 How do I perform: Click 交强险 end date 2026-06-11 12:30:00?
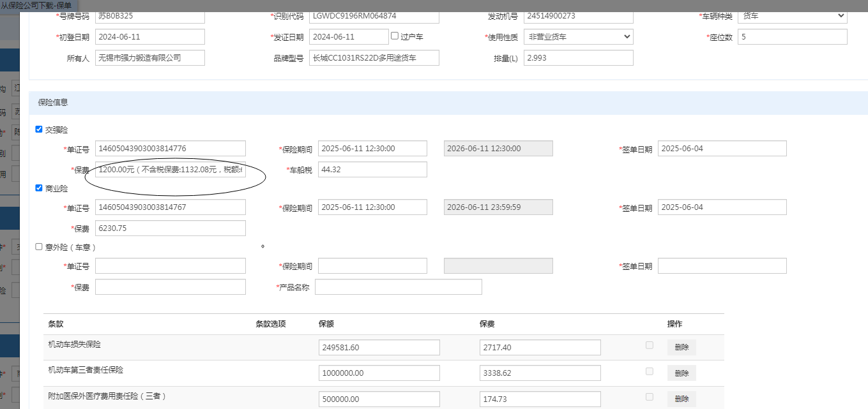[x=498, y=149]
